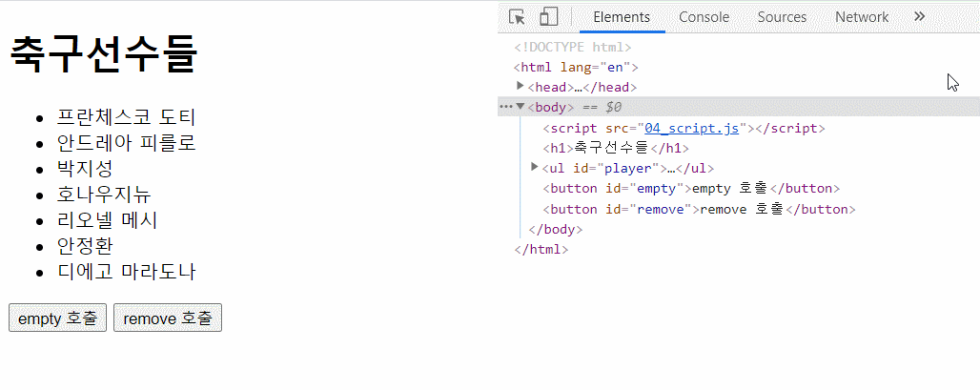980x390 pixels.
Task: Click the list item 리오넬 메시
Action: [107, 220]
